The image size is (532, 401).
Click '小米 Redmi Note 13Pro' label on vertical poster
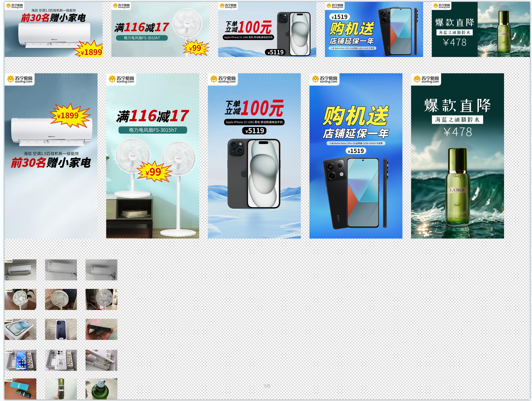pyautogui.click(x=356, y=143)
